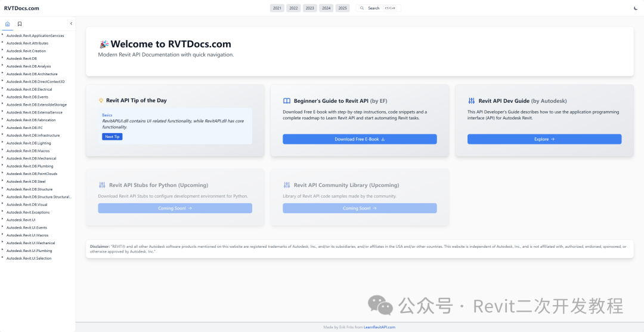Screen dimensions: 644x332
Task: Toggle dark mode with the moon icon
Action: (x=636, y=8)
